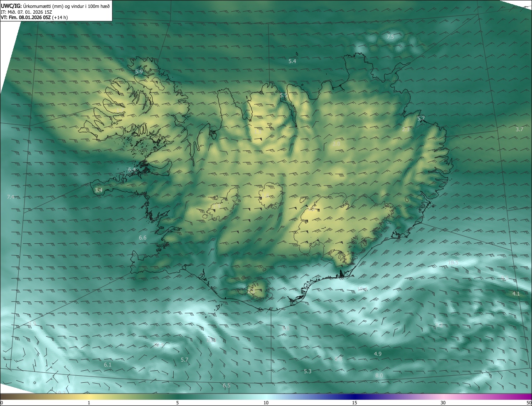Click the color scale tick labeled 15

355,403
